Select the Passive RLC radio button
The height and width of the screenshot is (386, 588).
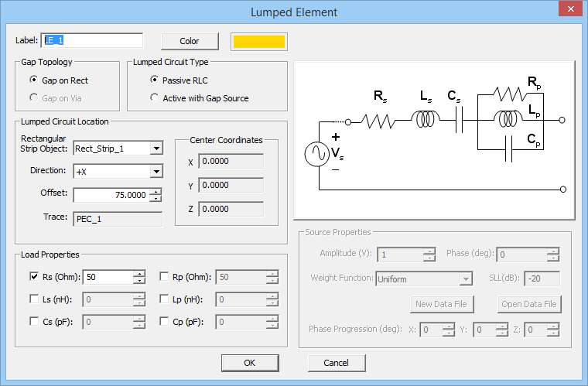(x=155, y=80)
